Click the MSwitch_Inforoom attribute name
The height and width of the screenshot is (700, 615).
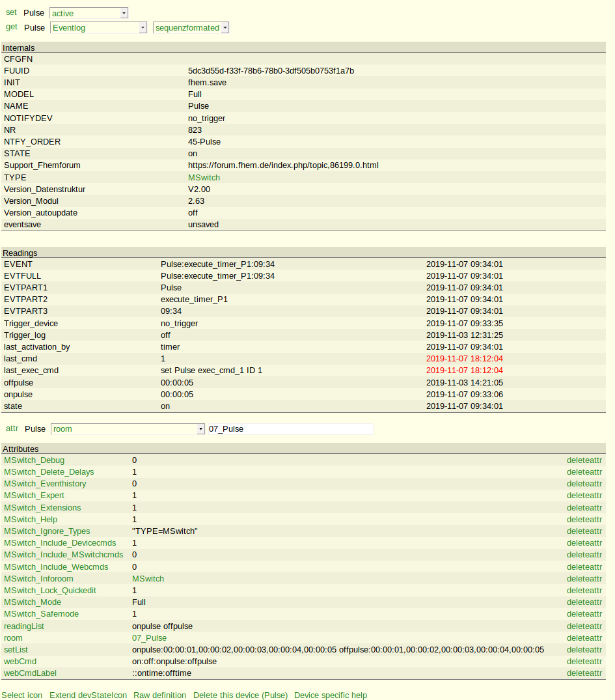[39, 579]
